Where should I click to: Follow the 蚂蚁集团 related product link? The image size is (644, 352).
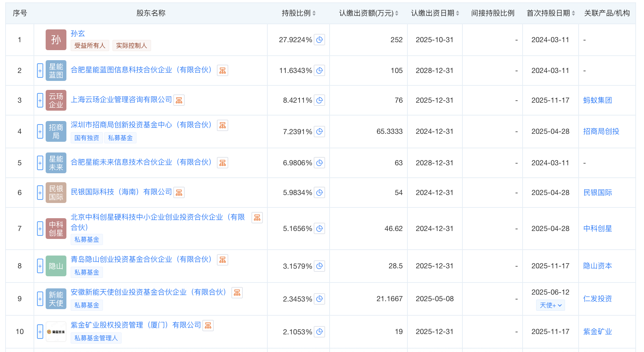(x=597, y=100)
